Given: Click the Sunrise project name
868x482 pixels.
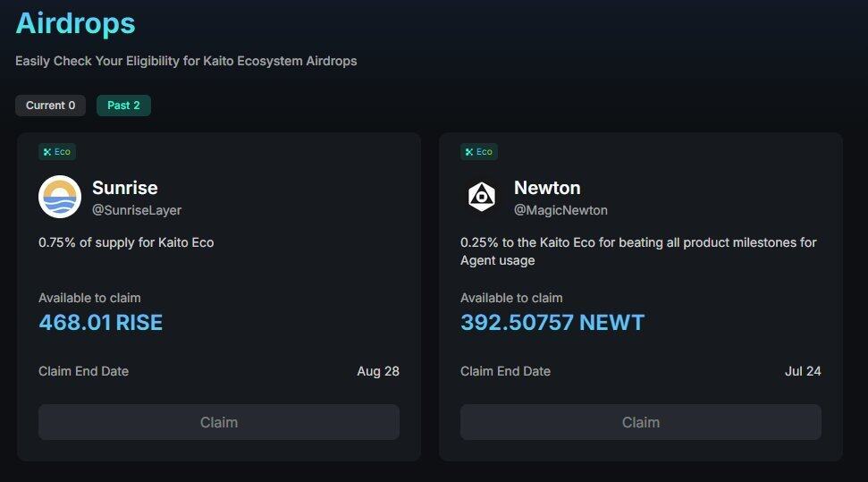Looking at the screenshot, I should tap(125, 188).
